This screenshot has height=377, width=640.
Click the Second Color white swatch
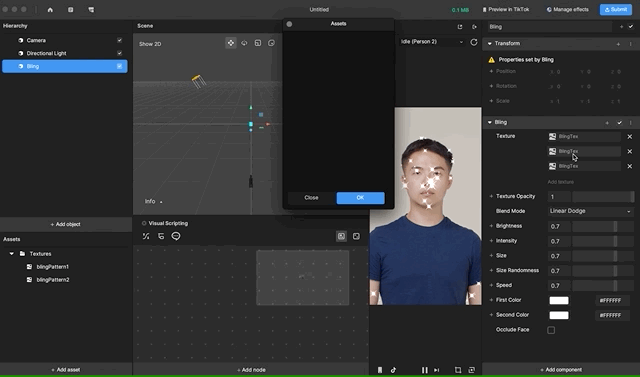coord(559,315)
